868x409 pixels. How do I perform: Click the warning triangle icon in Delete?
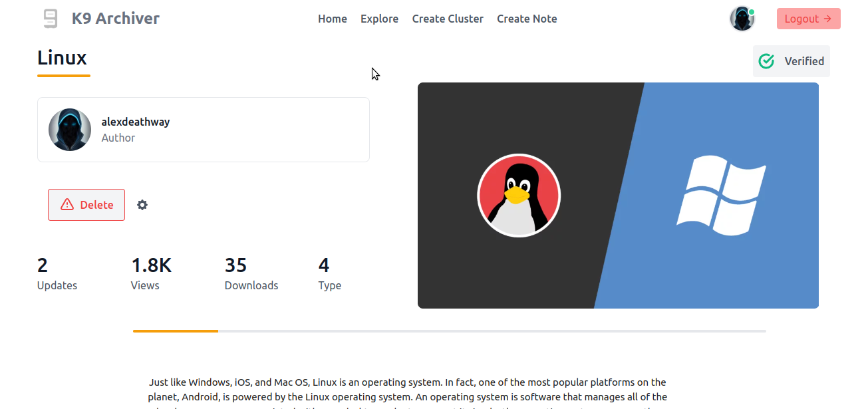[67, 205]
